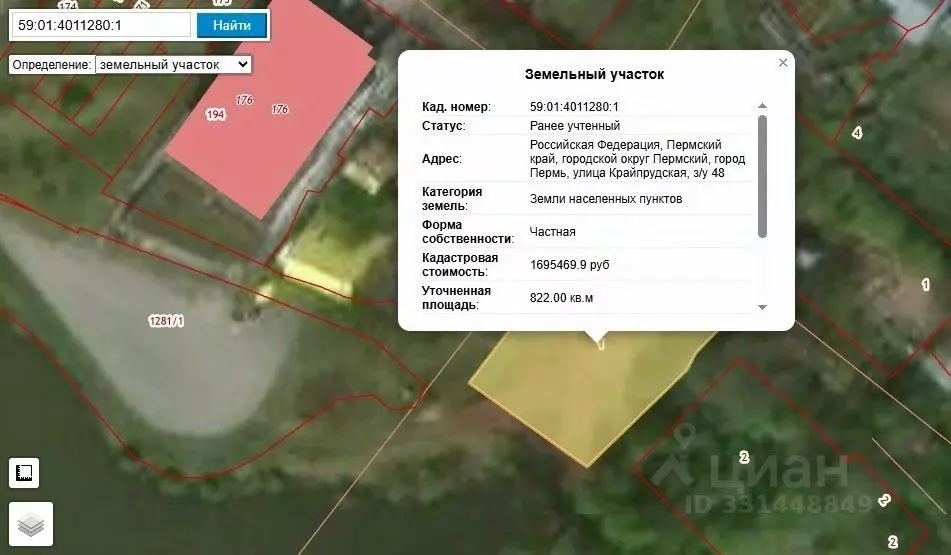Click the cadastral number 59:01:4011280:1 value
The width and height of the screenshot is (951, 555).
574,107
